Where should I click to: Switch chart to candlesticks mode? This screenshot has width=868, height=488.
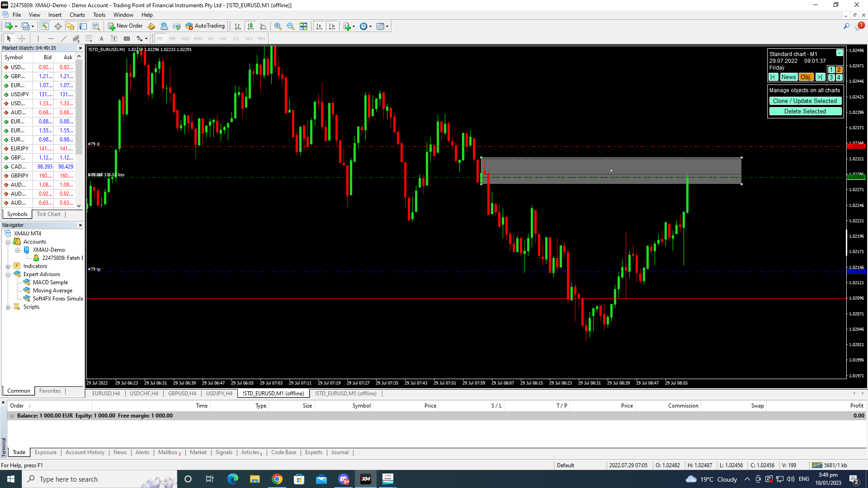(250, 26)
